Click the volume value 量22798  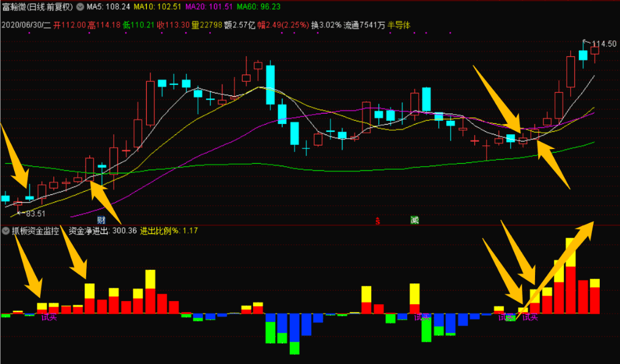(x=207, y=25)
